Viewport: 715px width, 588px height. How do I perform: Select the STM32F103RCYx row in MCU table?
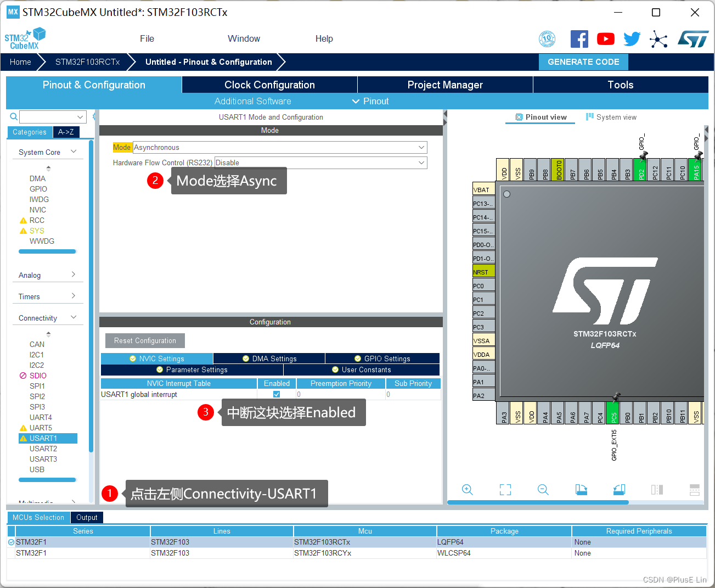(357, 553)
